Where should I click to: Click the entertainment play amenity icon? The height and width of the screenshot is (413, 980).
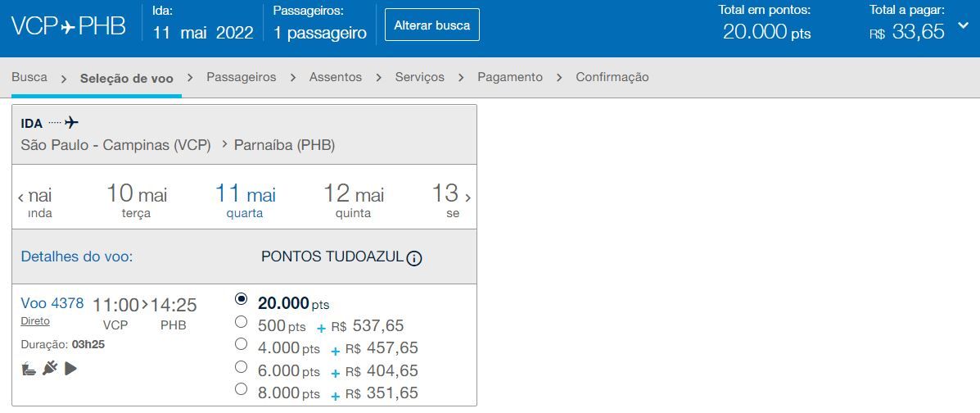click(70, 370)
